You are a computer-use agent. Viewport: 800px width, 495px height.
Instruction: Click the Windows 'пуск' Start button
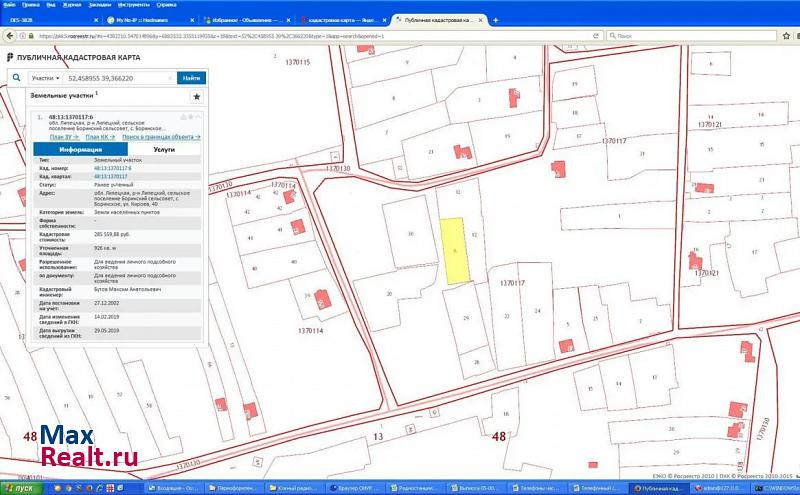click(20, 487)
